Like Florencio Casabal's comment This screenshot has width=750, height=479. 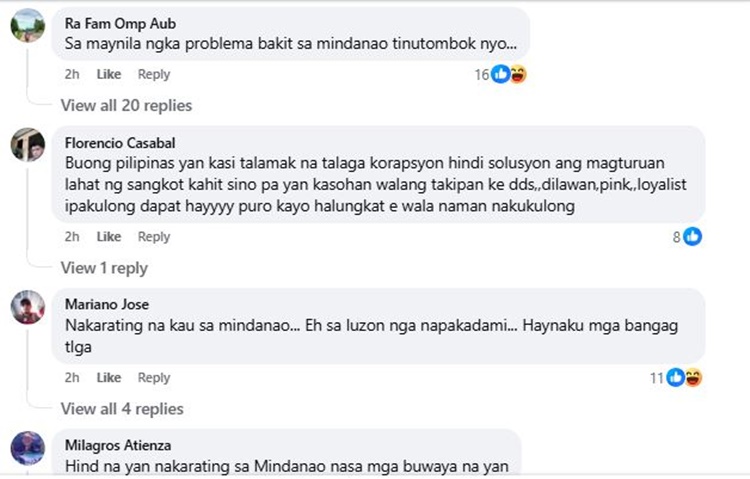click(109, 237)
